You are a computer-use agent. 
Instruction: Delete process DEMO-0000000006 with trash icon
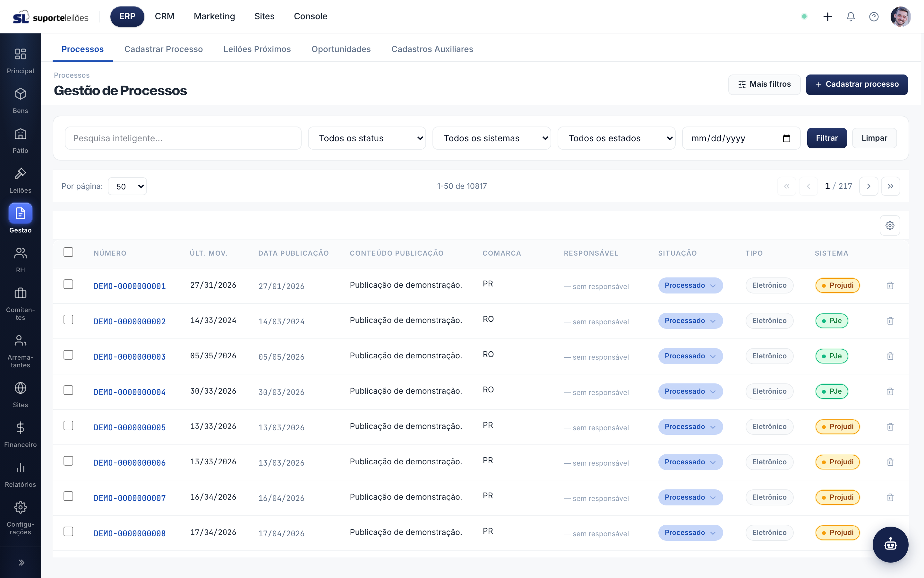click(x=890, y=462)
